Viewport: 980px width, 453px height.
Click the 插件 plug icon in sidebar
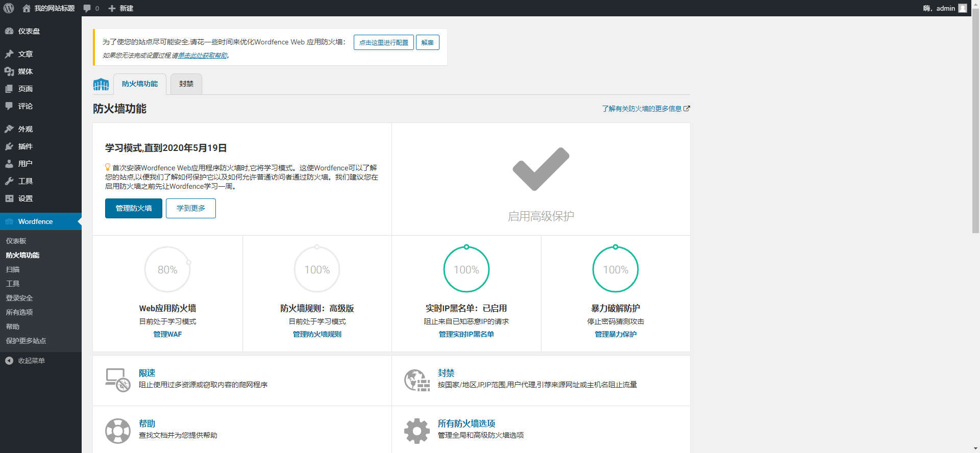click(x=9, y=146)
